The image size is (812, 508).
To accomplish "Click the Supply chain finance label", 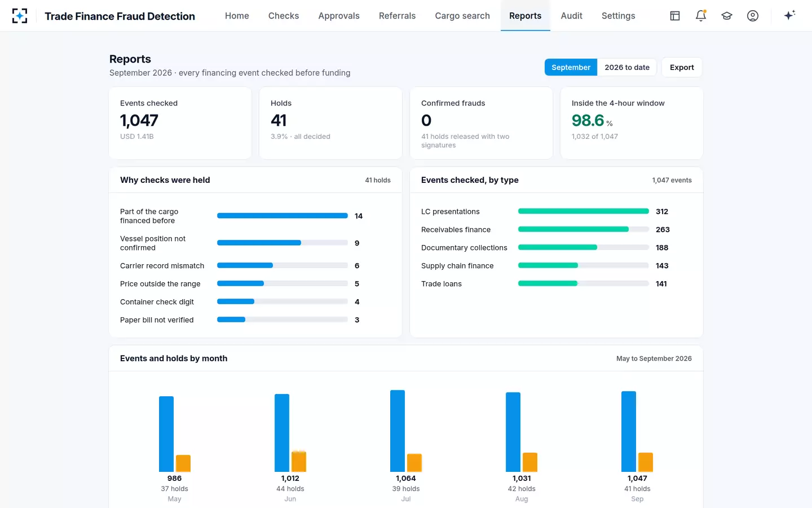I will (x=457, y=266).
